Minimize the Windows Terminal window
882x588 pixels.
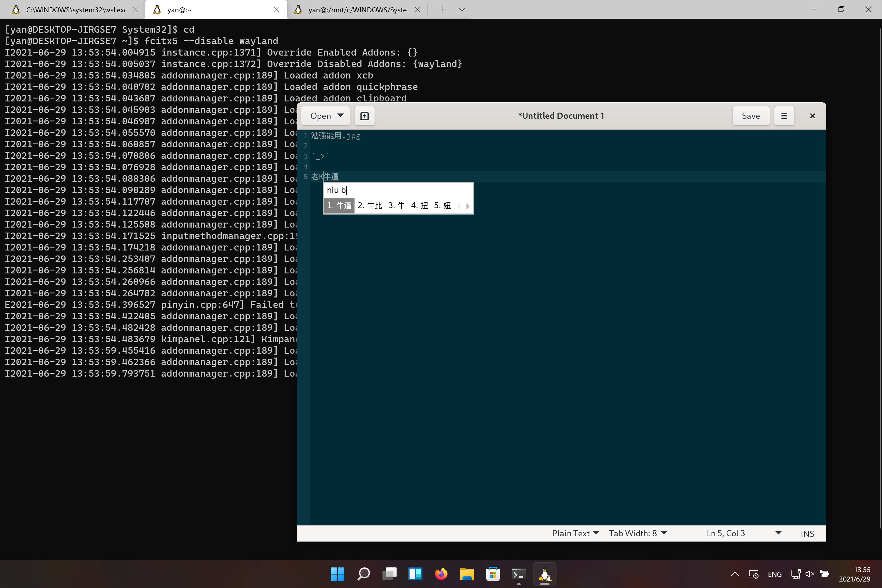tap(814, 9)
